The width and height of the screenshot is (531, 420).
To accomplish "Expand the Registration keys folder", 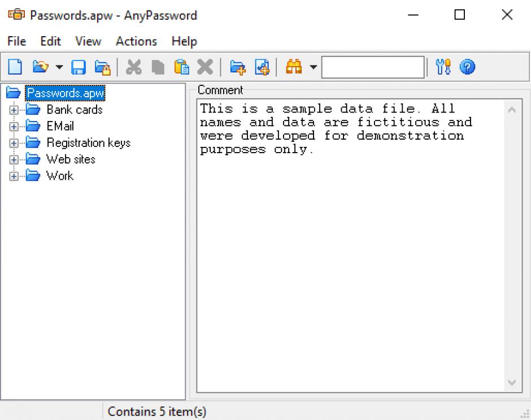I will (x=14, y=143).
